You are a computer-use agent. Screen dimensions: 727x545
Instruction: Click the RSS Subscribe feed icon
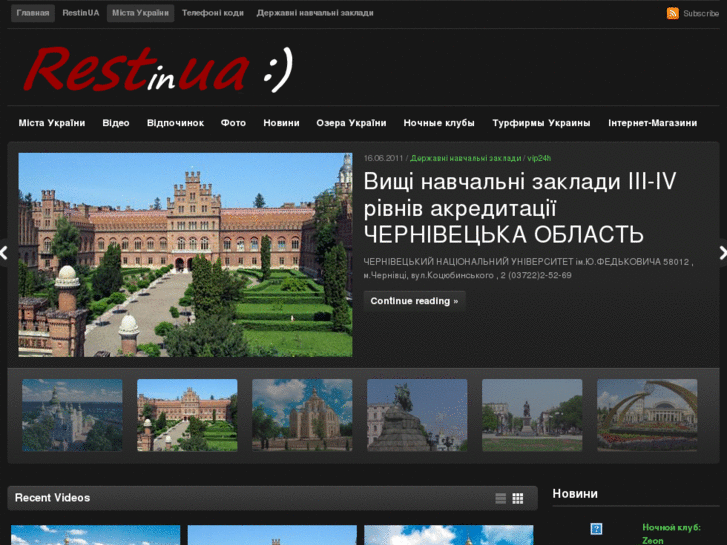(672, 13)
